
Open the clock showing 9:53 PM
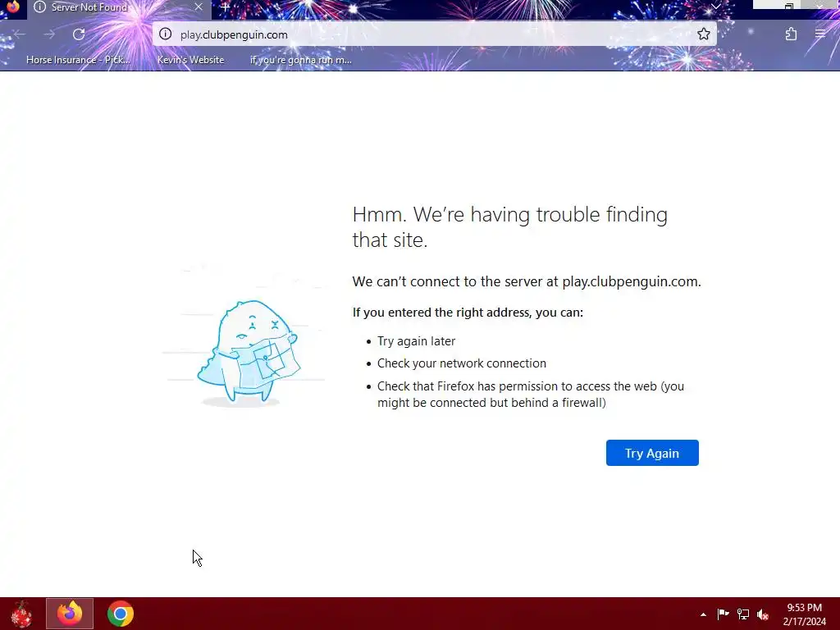click(x=804, y=614)
